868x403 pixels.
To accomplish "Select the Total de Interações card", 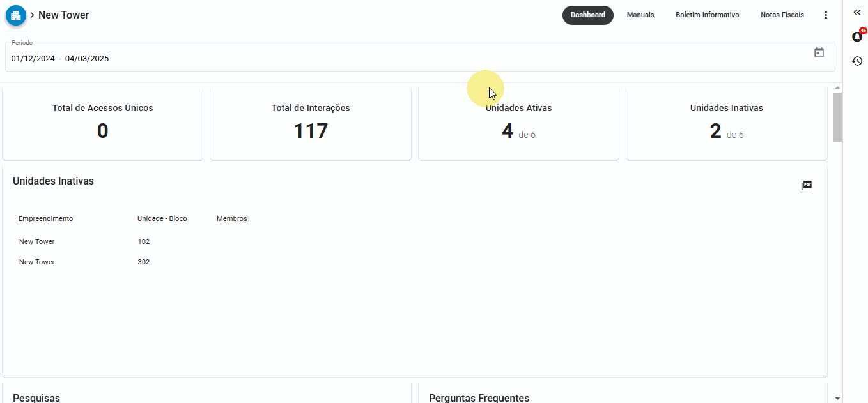I will click(x=310, y=123).
